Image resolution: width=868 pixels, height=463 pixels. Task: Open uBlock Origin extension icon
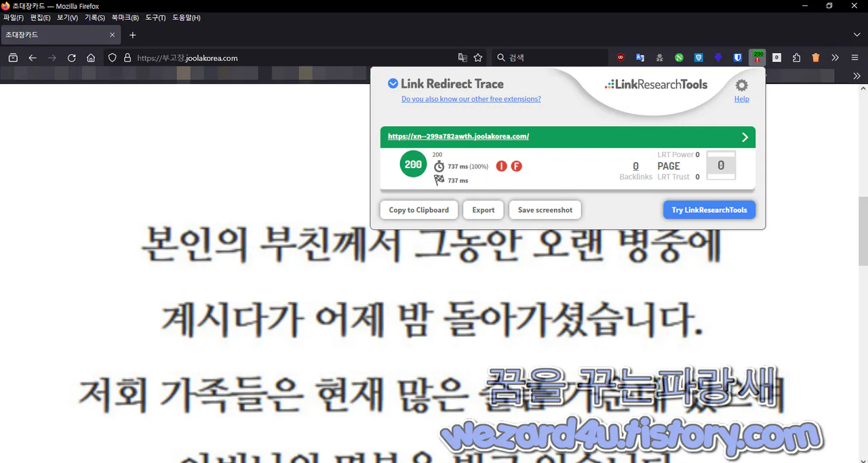click(620, 58)
